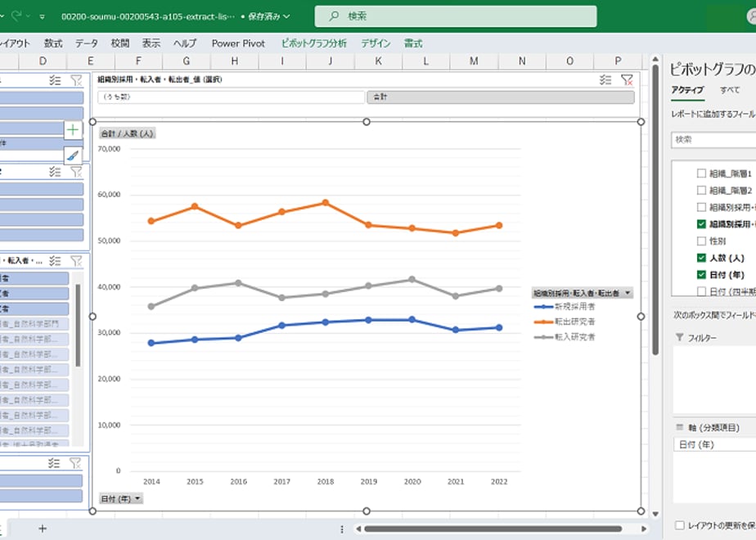Click the icon beside 軸 (分類項目) area
The height and width of the screenshot is (540, 756).
[x=680, y=427]
